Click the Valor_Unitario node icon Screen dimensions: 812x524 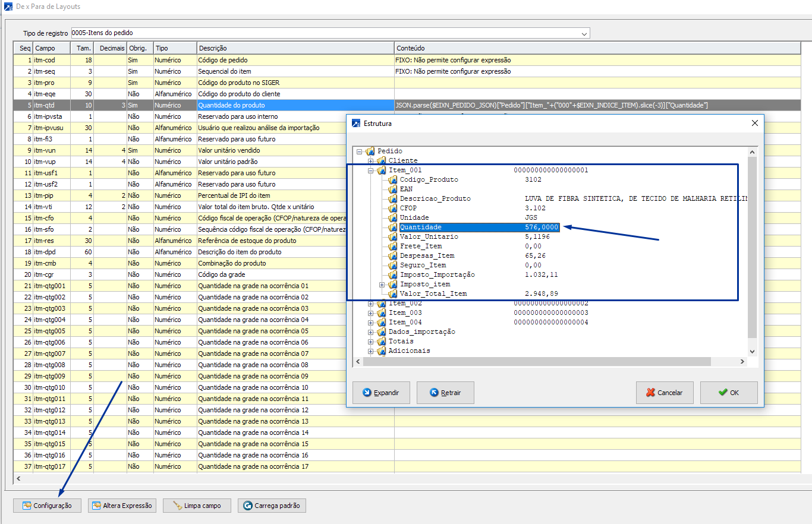click(392, 236)
